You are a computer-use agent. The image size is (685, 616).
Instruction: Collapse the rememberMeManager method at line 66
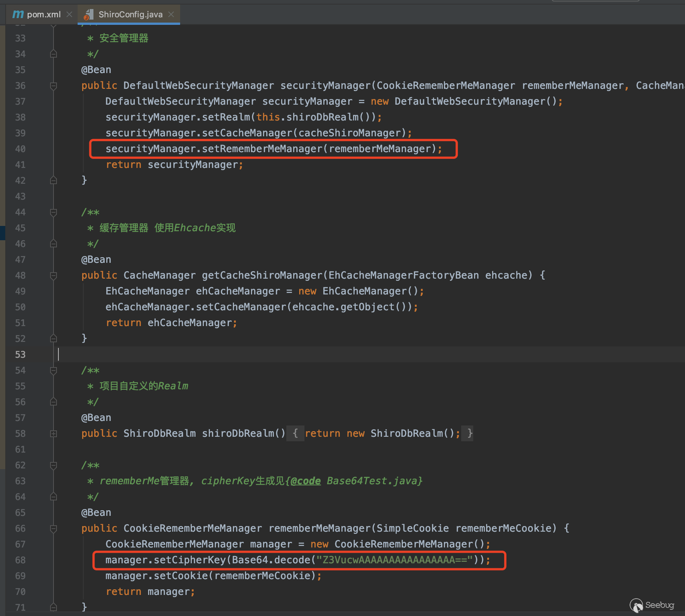click(54, 529)
